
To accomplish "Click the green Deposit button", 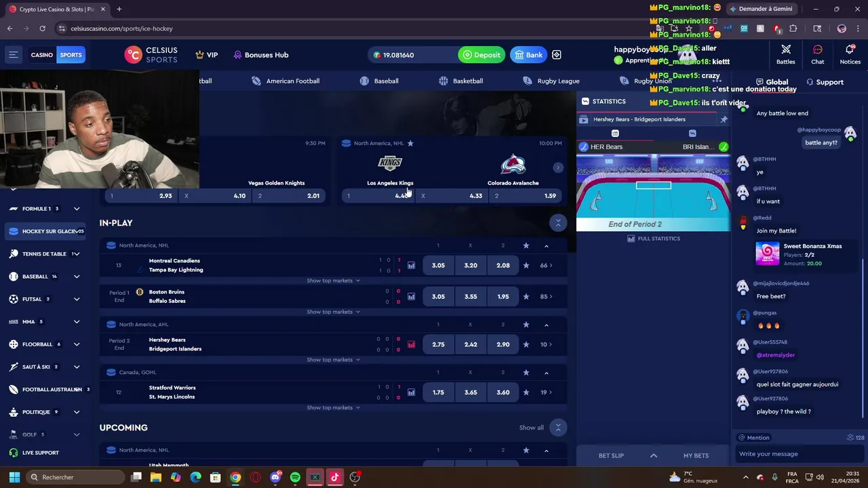I will tap(481, 55).
